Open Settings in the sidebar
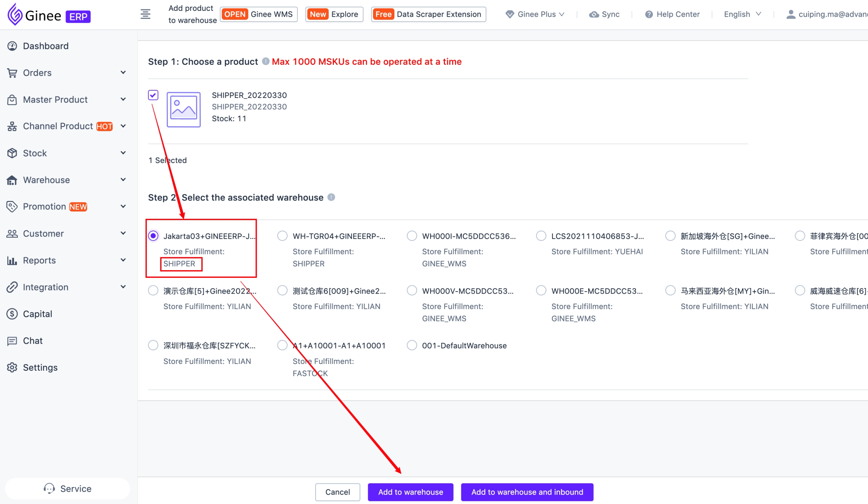This screenshot has height=504, width=868. 40,367
